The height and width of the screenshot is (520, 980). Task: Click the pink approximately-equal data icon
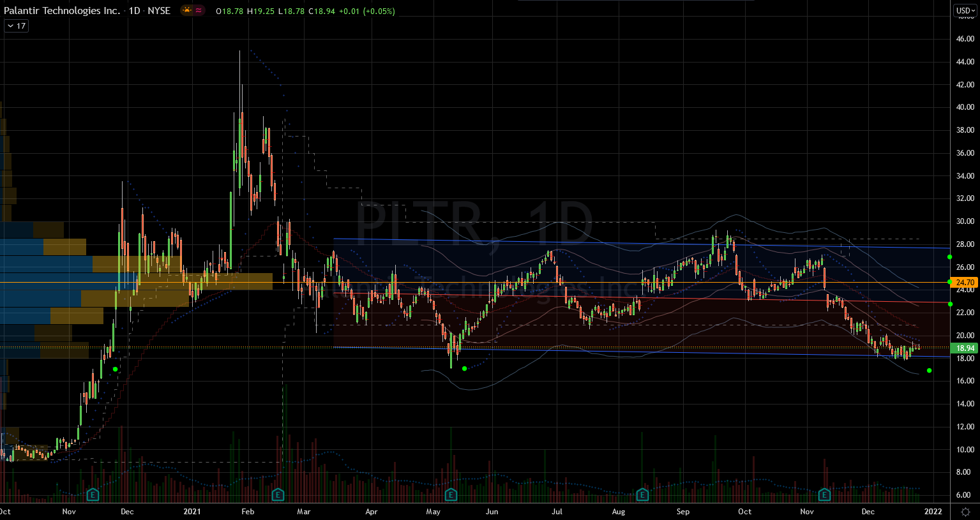199,11
